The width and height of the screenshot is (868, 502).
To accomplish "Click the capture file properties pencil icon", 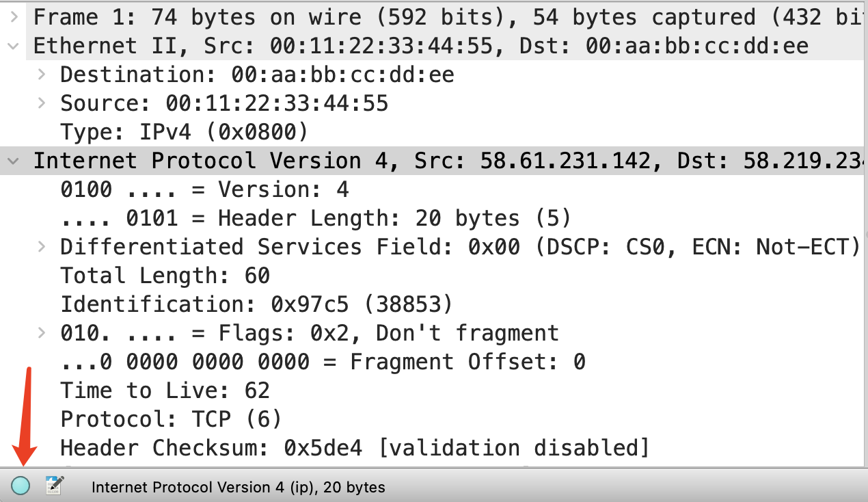I will coord(54,486).
